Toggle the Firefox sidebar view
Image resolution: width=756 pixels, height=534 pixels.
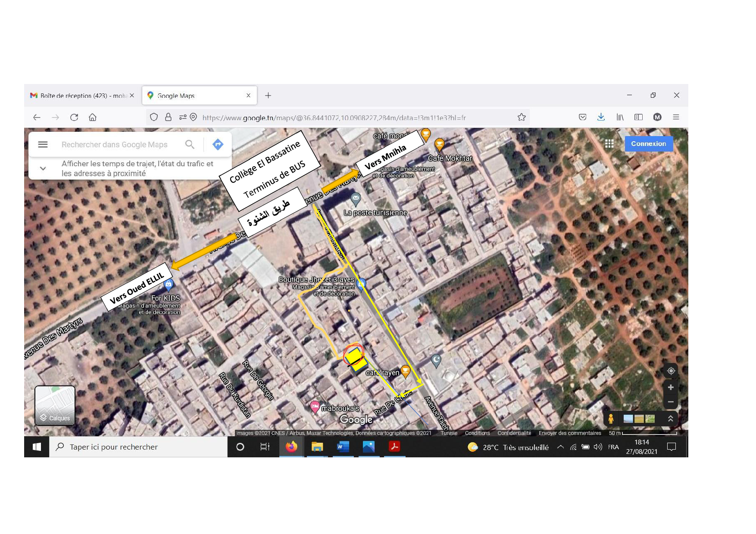tap(638, 117)
